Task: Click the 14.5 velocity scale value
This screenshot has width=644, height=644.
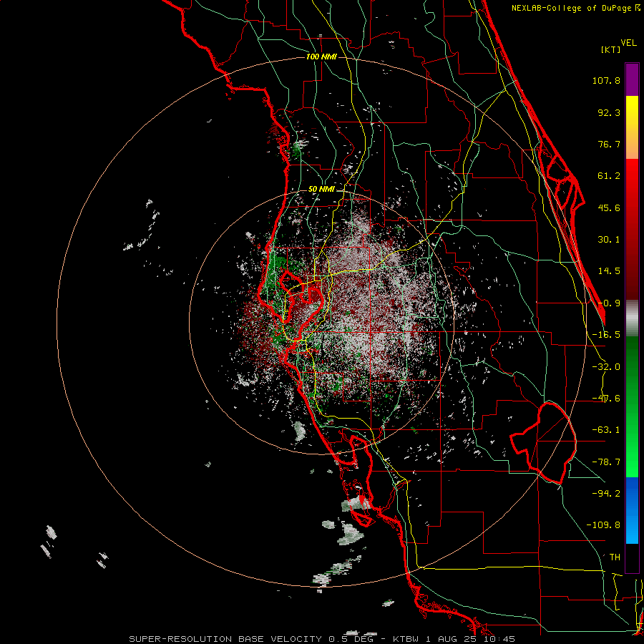Action: (609, 271)
